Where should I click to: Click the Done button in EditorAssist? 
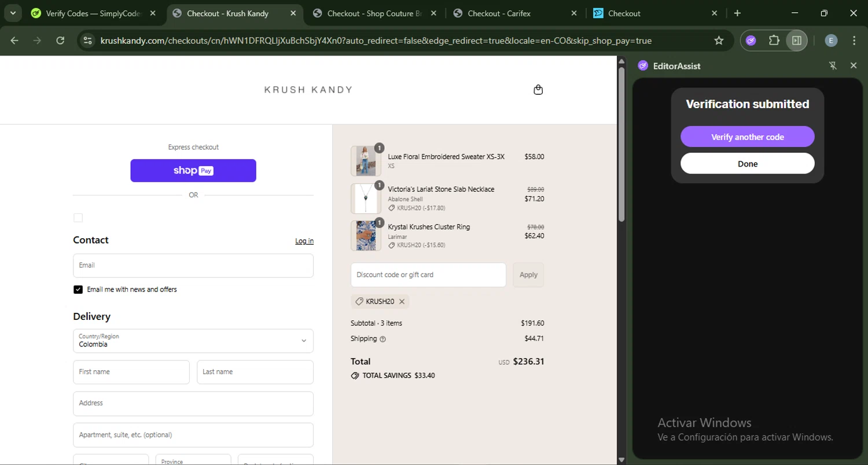coord(748,164)
